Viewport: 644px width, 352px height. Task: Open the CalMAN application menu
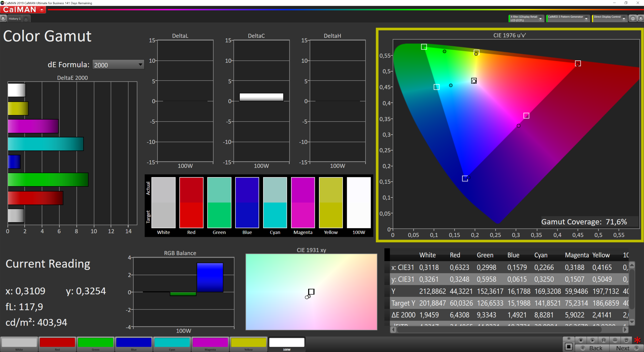(x=23, y=10)
